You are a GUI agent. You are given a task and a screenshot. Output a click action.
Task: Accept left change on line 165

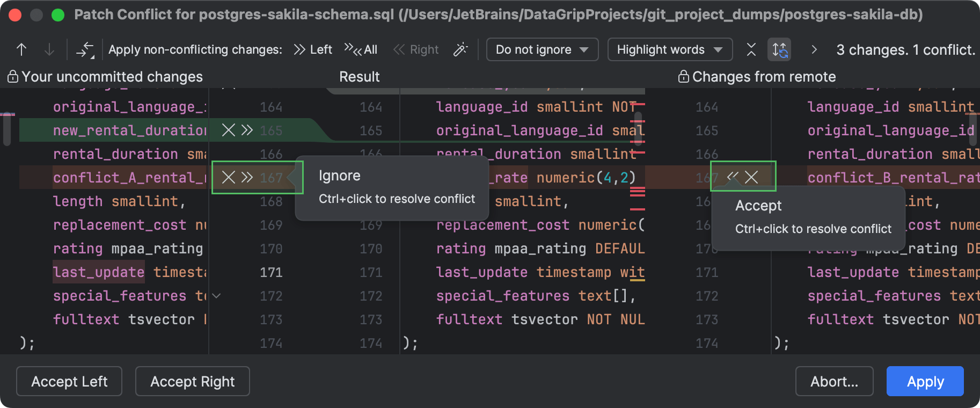247,130
